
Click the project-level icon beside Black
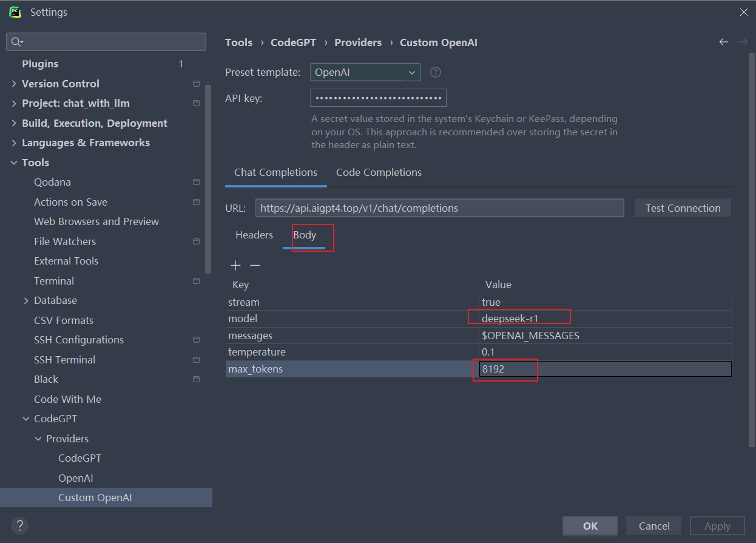click(196, 379)
